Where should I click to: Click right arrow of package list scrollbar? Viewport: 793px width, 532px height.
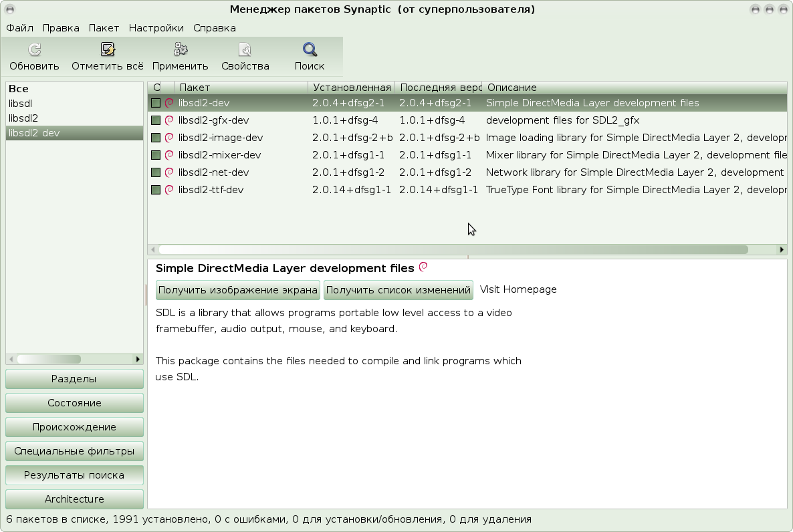click(x=782, y=249)
